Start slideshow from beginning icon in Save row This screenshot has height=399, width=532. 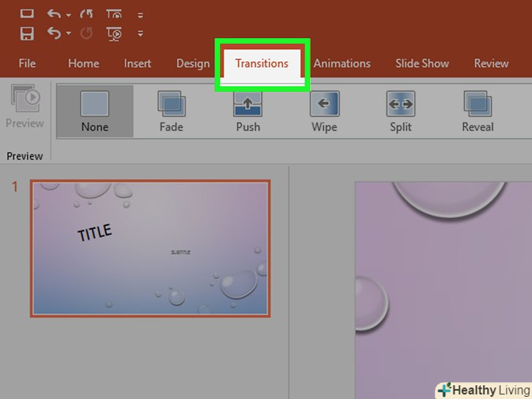pos(114,34)
